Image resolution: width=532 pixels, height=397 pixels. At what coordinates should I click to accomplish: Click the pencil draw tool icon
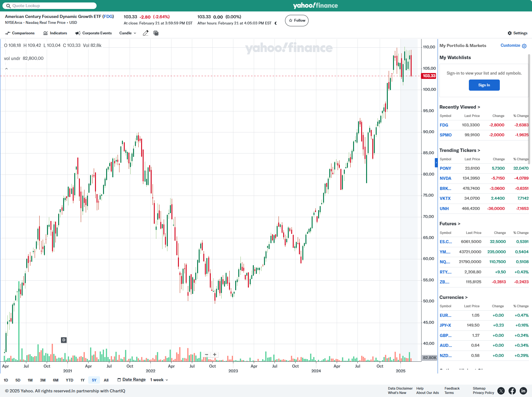click(x=145, y=33)
